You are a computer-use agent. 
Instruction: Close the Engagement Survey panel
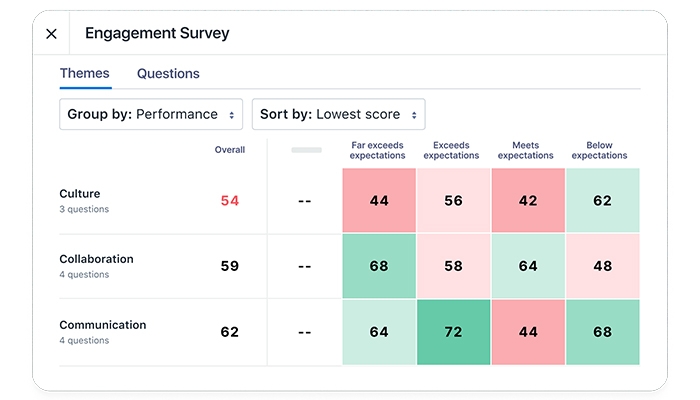52,34
